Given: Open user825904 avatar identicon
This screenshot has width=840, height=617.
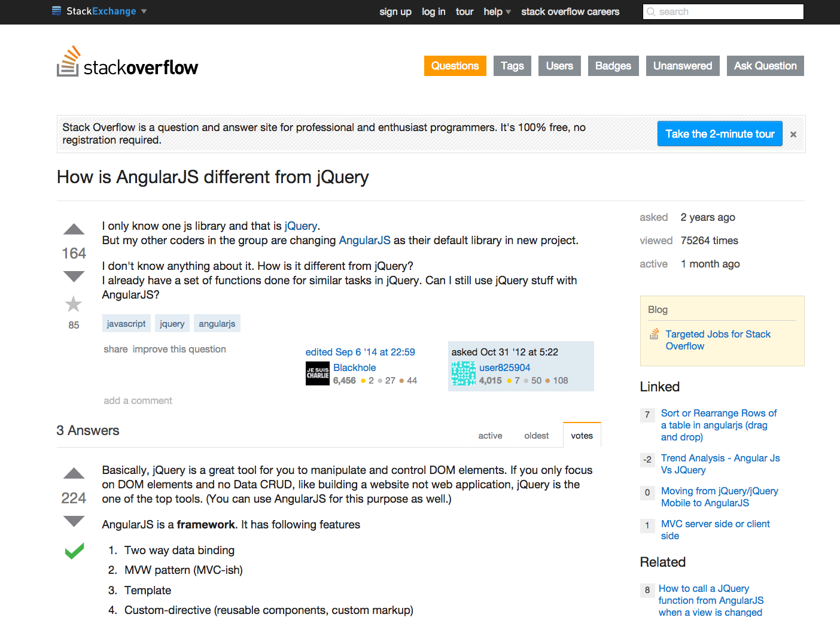Looking at the screenshot, I should [x=464, y=373].
